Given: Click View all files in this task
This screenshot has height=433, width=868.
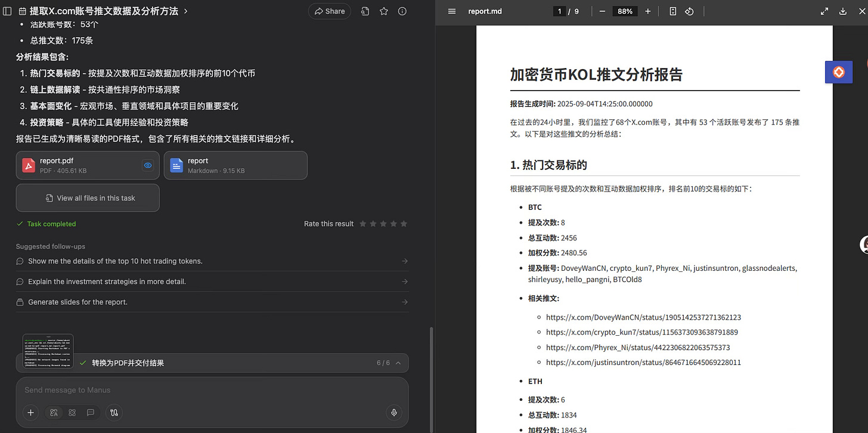Looking at the screenshot, I should pyautogui.click(x=88, y=198).
